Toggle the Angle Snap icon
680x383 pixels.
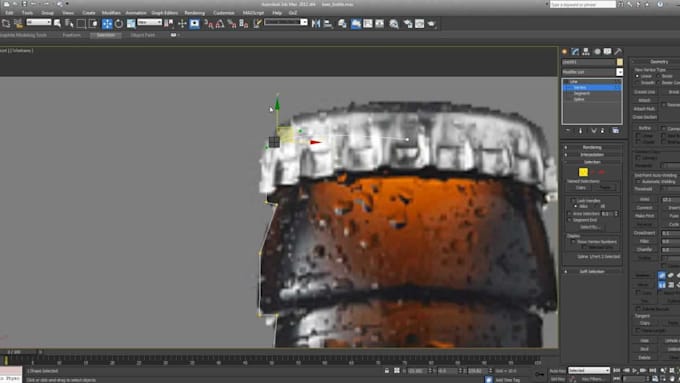[220, 24]
